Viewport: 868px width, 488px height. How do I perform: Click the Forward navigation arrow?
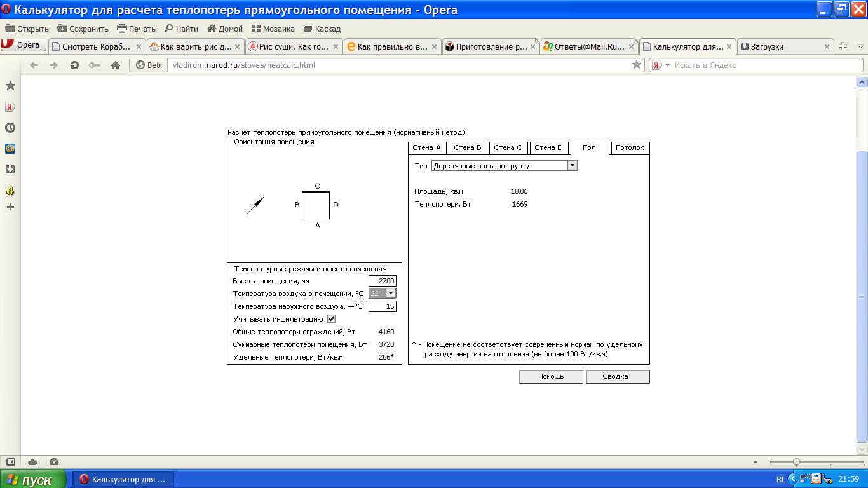click(x=54, y=65)
